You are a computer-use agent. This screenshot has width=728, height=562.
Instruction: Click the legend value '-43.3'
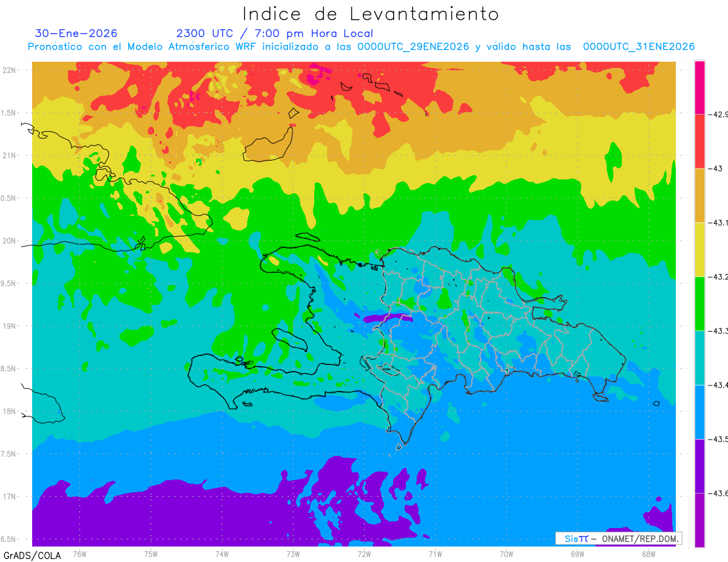coord(717,330)
